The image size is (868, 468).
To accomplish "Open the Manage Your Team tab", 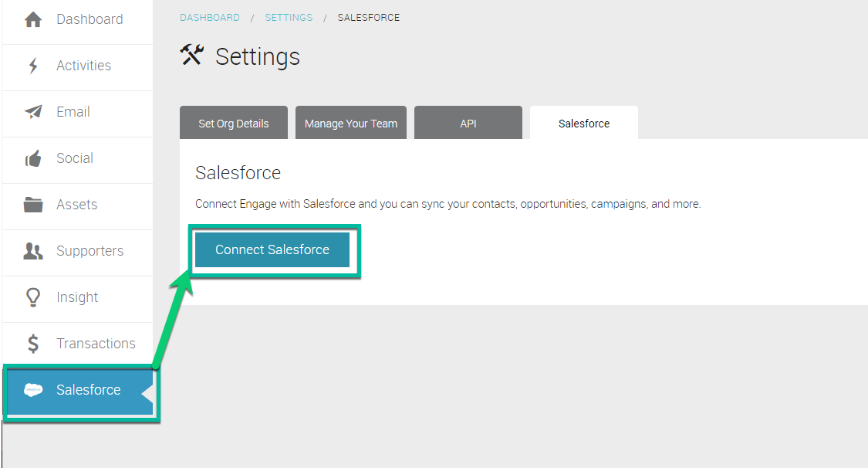I will [351, 123].
